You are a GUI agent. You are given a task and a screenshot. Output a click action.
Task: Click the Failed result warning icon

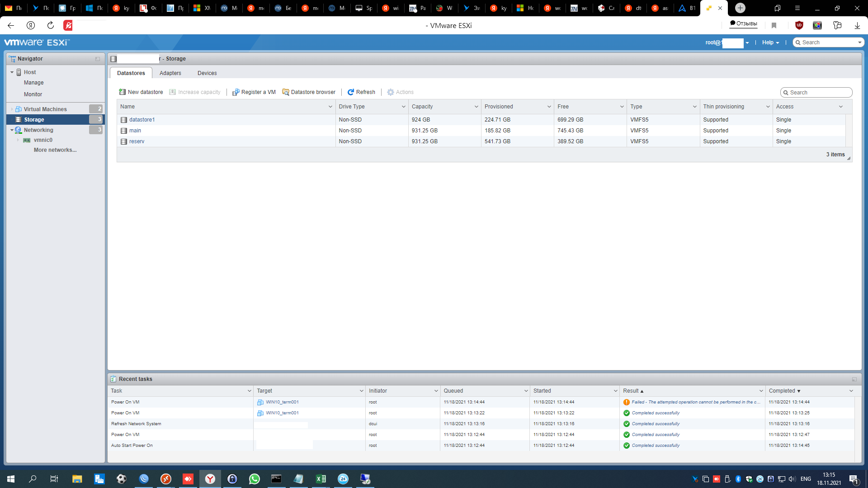627,402
